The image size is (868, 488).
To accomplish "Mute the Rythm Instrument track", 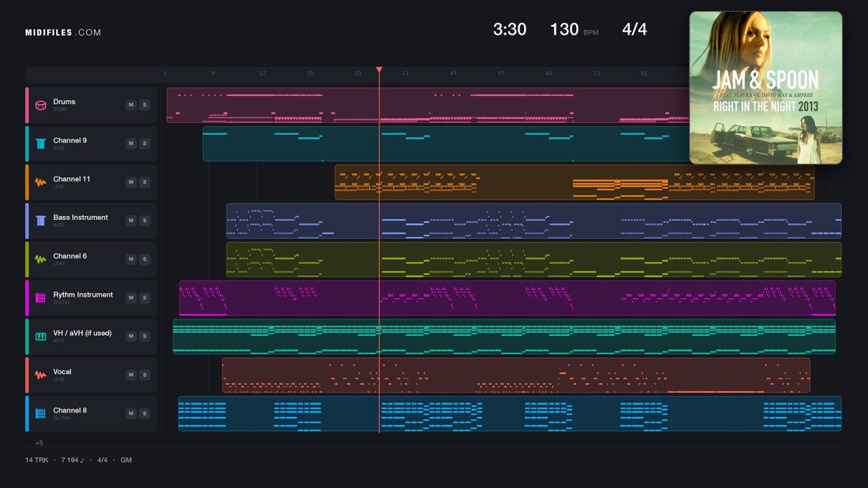I will tap(131, 298).
